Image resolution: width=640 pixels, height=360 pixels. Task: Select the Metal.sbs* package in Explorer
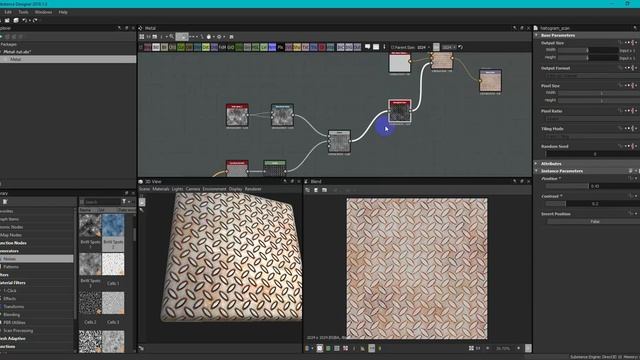coord(17,52)
